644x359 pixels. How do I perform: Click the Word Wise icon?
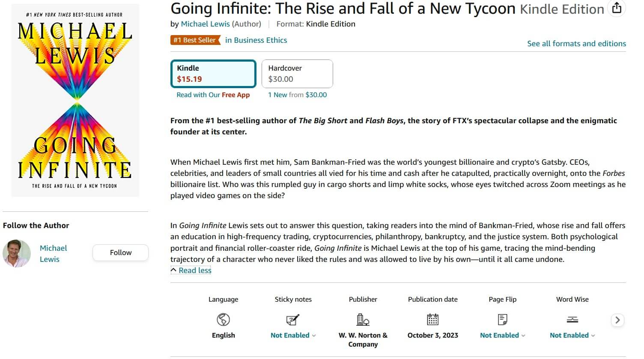(572, 320)
